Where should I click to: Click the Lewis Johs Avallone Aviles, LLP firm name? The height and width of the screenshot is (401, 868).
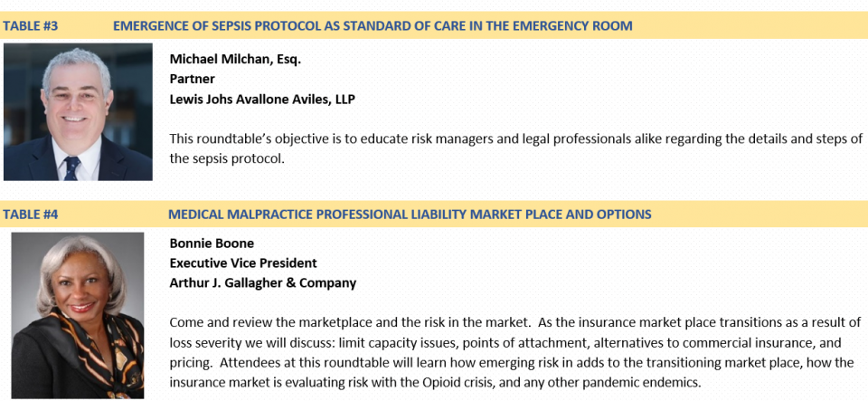(x=262, y=100)
